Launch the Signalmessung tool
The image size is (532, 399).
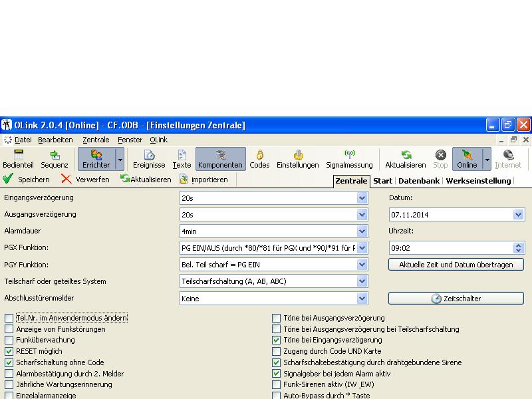click(349, 158)
